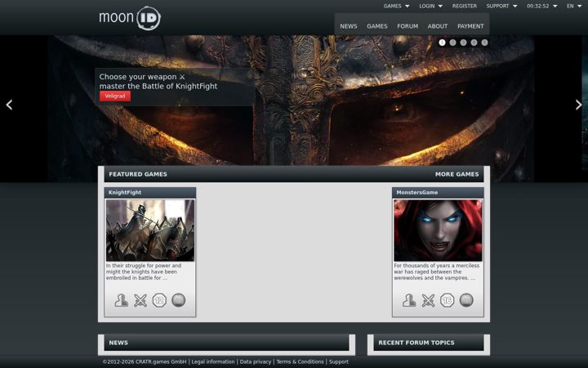Screen dimensions: 588x368
Task: Click the KnightFight card title
Action: coord(125,192)
